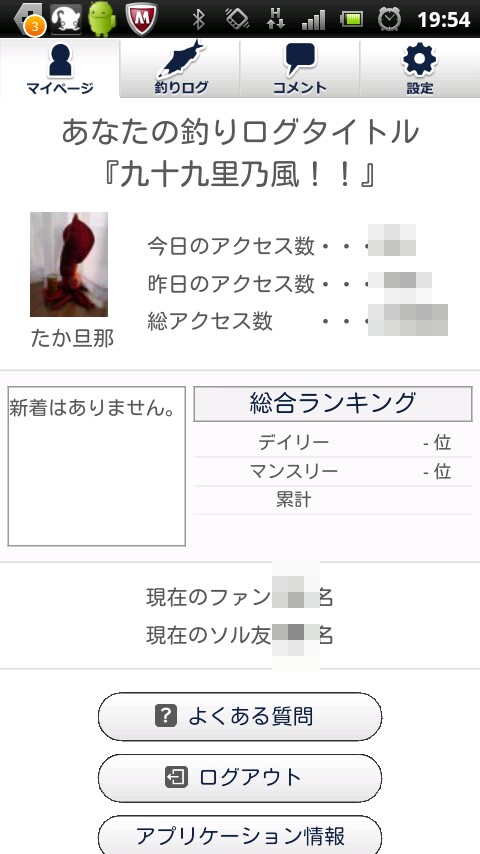Tap the notification icon with orange badge 3

click(x=28, y=20)
